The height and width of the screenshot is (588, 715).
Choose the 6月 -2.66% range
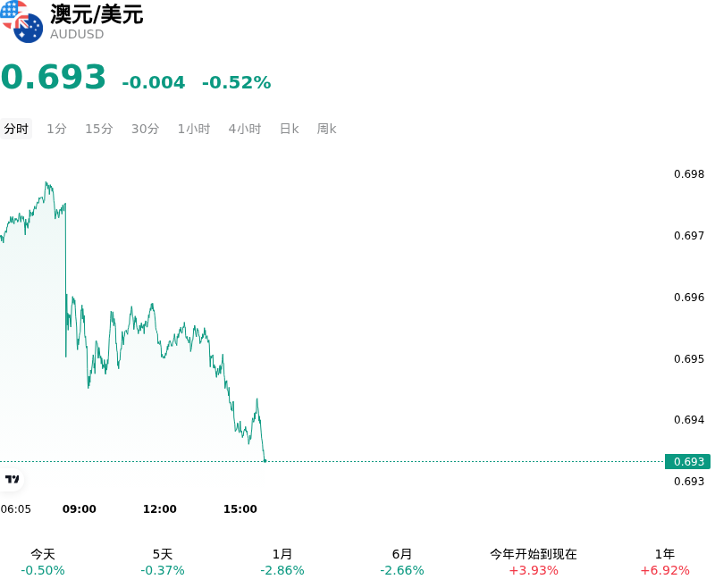pos(401,562)
